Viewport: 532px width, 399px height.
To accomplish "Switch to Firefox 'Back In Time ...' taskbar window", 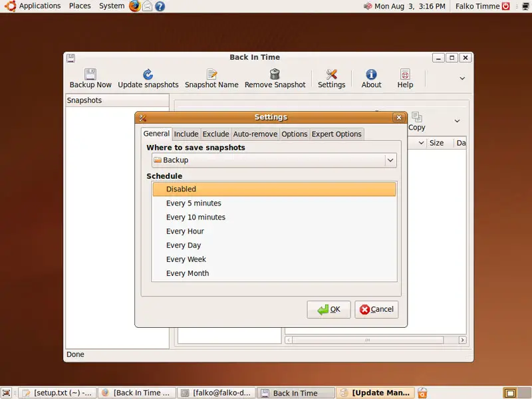I will click(x=137, y=393).
